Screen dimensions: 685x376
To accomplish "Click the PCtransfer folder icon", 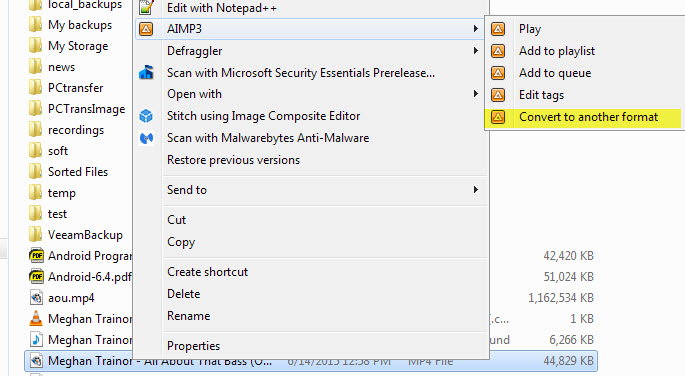I will (x=35, y=88).
